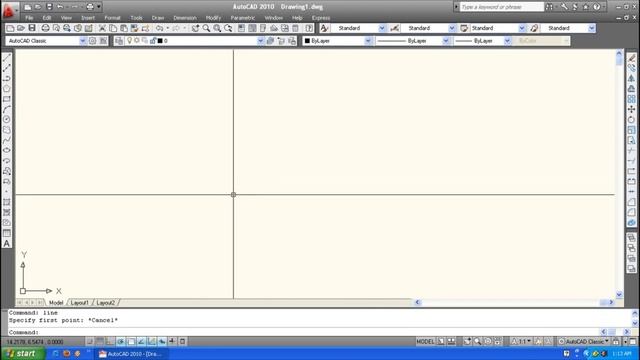The height and width of the screenshot is (360, 640).
Task: Click Save icon in Standard toolbar
Action: point(32,28)
